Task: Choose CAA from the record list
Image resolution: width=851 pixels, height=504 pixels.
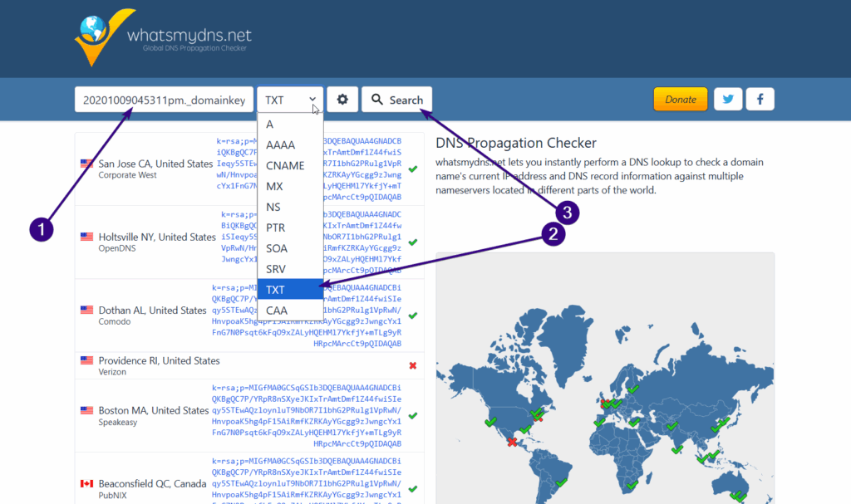Action: [278, 311]
